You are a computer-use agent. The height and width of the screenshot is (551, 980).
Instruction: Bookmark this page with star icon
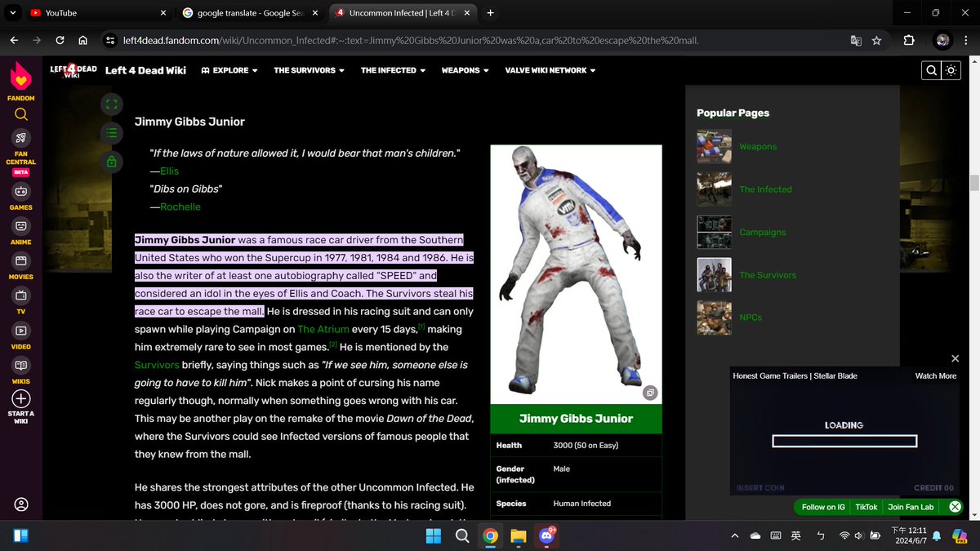876,41
